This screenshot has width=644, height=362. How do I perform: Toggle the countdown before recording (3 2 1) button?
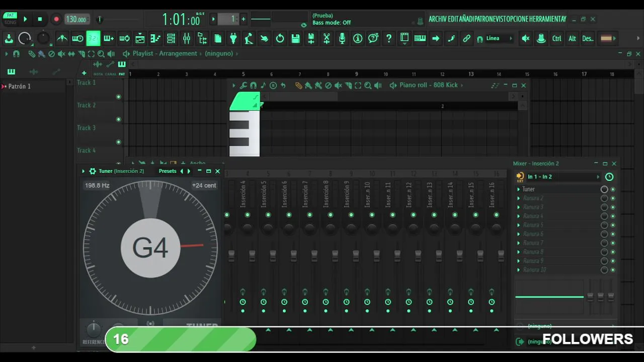(93, 38)
